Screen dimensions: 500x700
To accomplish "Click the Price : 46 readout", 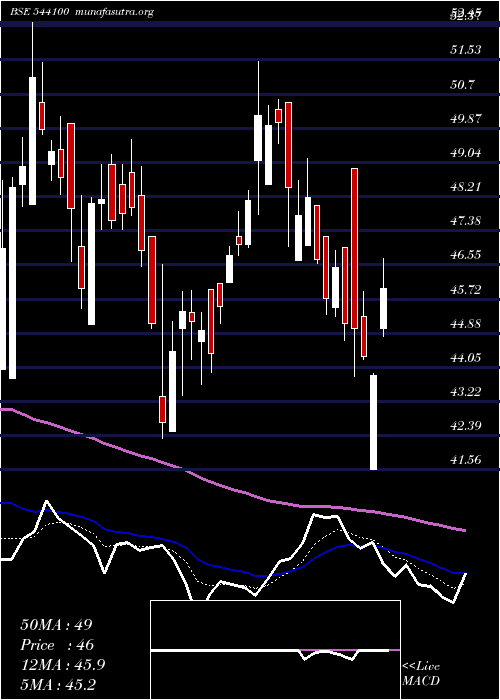I will point(57,645).
